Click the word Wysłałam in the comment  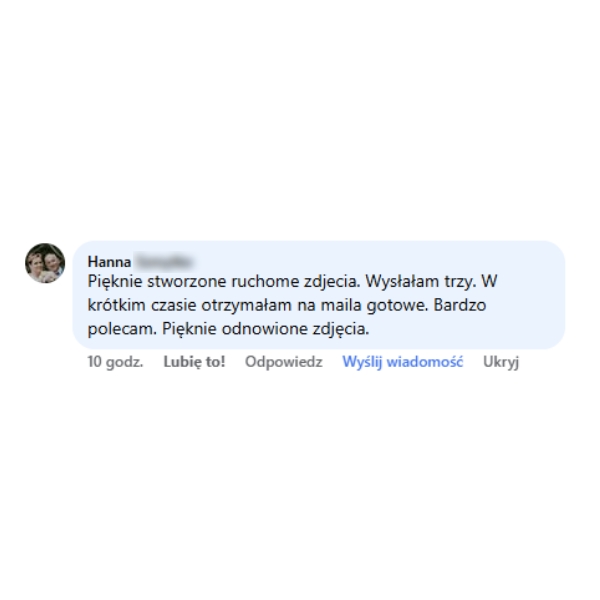pyautogui.click(x=402, y=282)
